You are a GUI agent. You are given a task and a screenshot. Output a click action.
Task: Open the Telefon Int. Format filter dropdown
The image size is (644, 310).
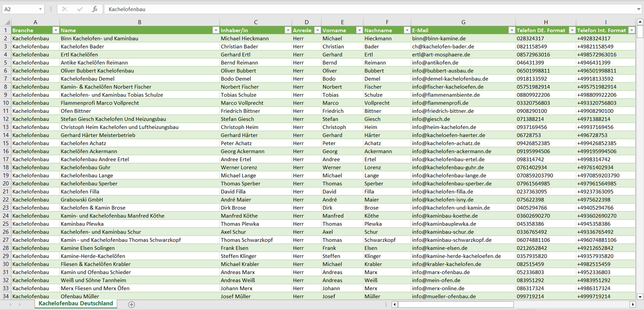pos(632,30)
